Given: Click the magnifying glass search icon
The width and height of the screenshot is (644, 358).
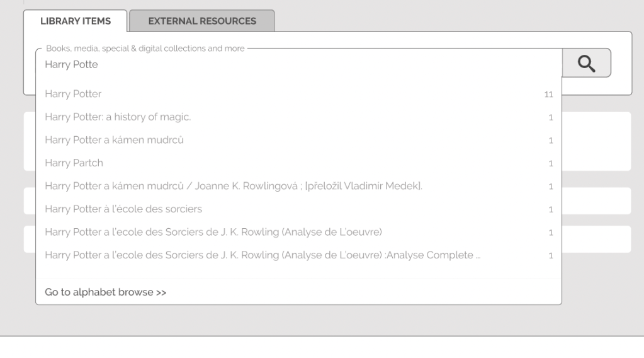Looking at the screenshot, I should pos(586,62).
